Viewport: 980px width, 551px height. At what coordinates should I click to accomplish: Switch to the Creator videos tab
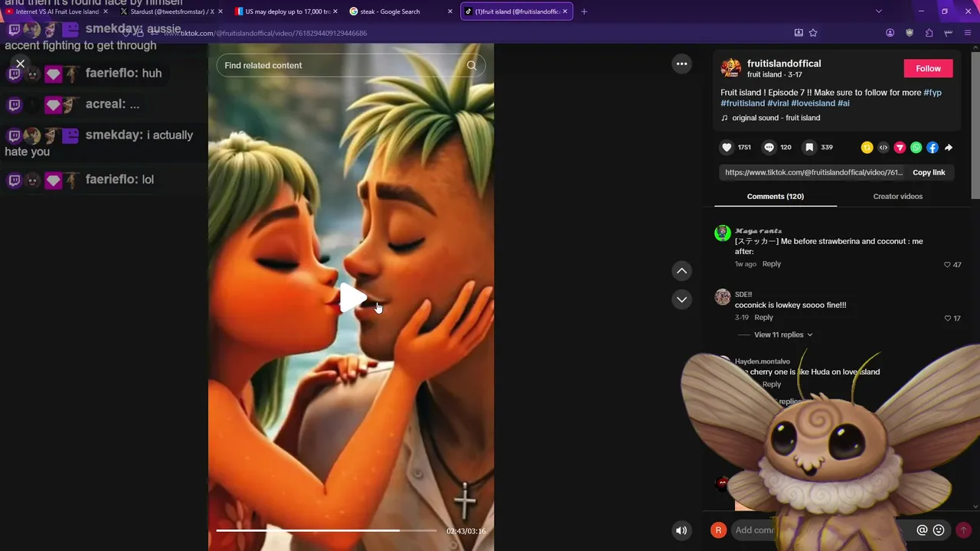[x=897, y=197]
